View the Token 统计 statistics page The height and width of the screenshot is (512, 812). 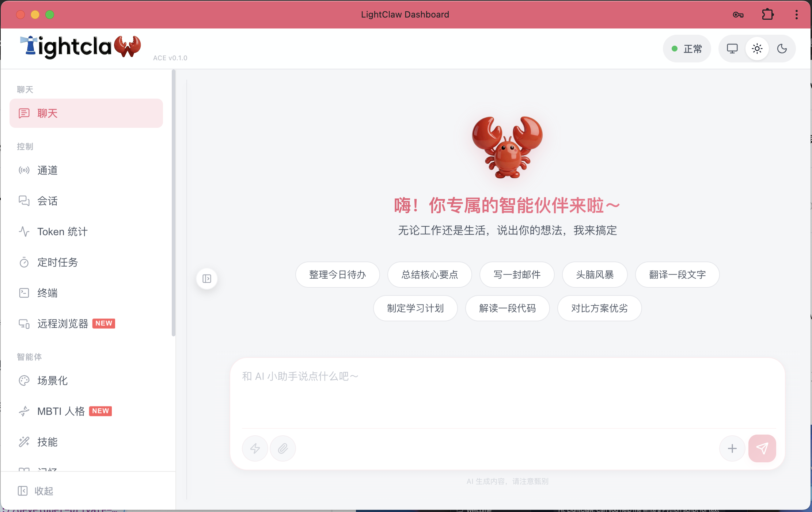pos(62,232)
